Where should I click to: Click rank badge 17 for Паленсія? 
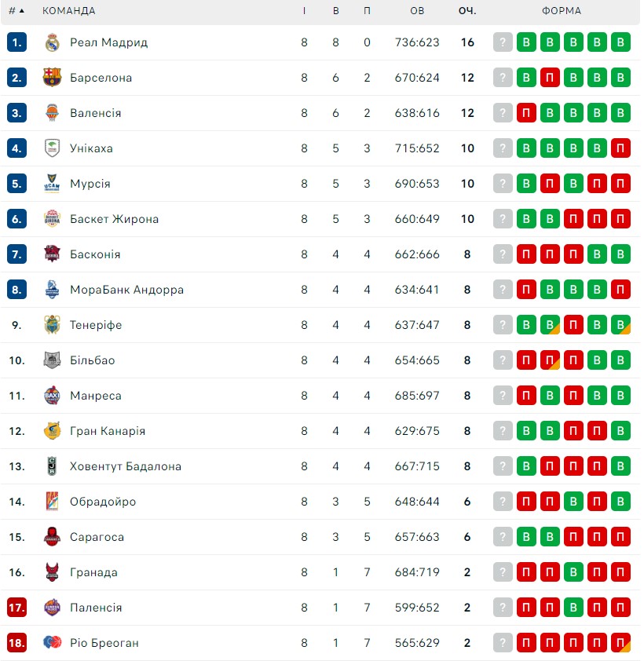(16, 608)
